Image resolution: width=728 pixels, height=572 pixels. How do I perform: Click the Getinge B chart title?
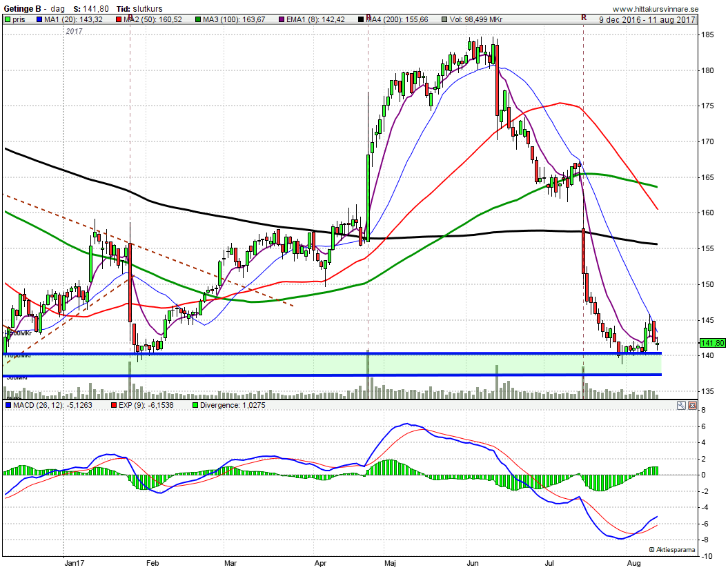click(x=22, y=9)
